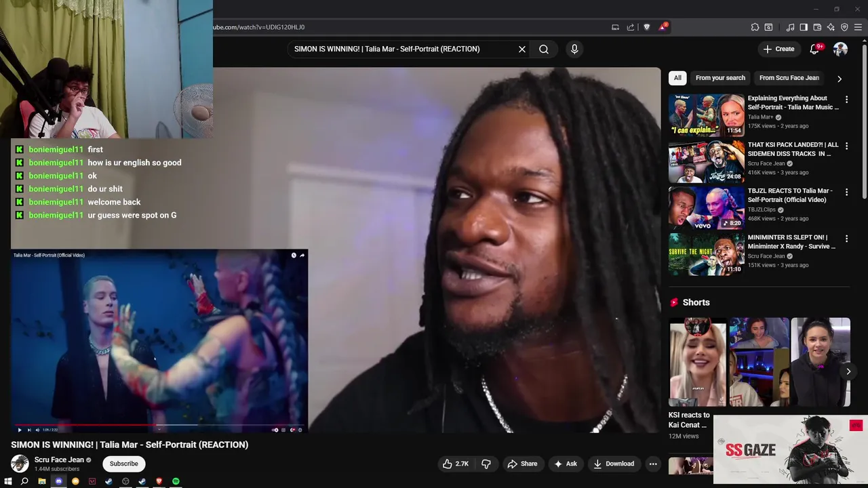The width and height of the screenshot is (868, 488).
Task: Open the Create menu
Action: click(778, 49)
